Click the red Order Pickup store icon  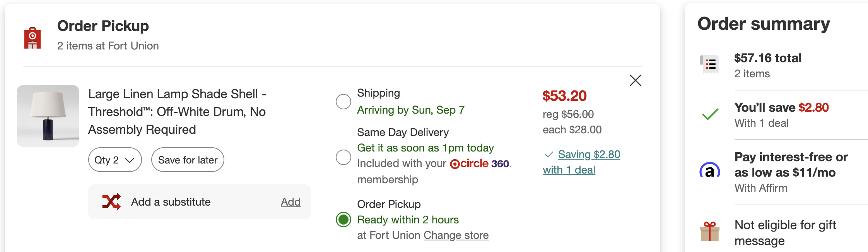(32, 37)
